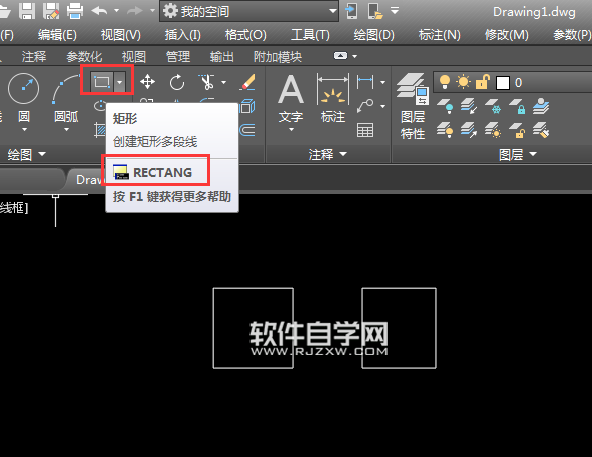
Task: Click the Undo arrow icon
Action: pos(99,11)
